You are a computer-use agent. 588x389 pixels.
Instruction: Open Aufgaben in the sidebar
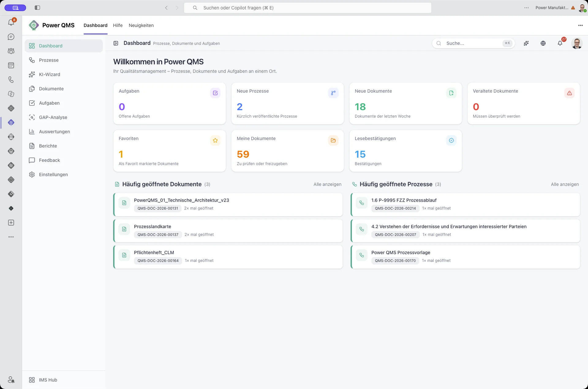pyautogui.click(x=64, y=103)
